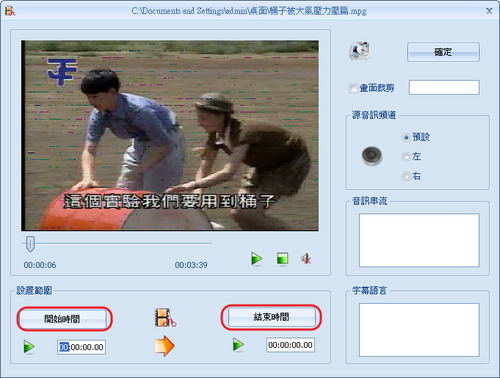The height and width of the screenshot is (378, 500).
Task: Stop the video with the green square
Action: [x=282, y=259]
